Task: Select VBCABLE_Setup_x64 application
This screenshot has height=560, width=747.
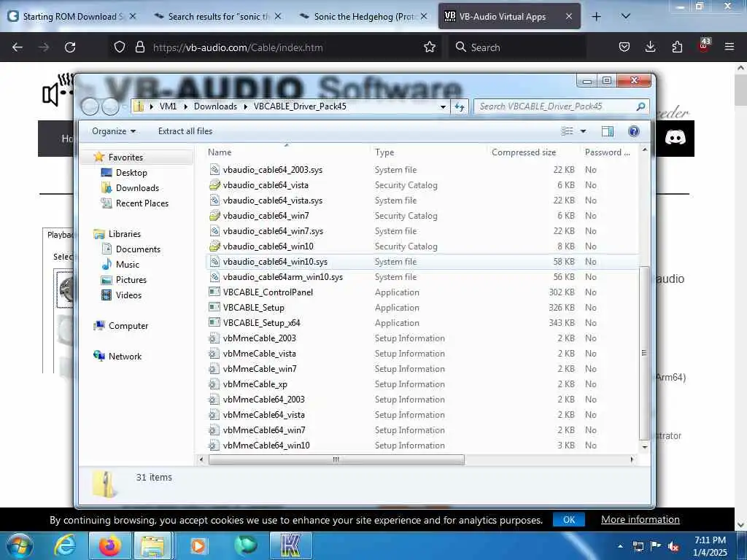Action: (261, 323)
